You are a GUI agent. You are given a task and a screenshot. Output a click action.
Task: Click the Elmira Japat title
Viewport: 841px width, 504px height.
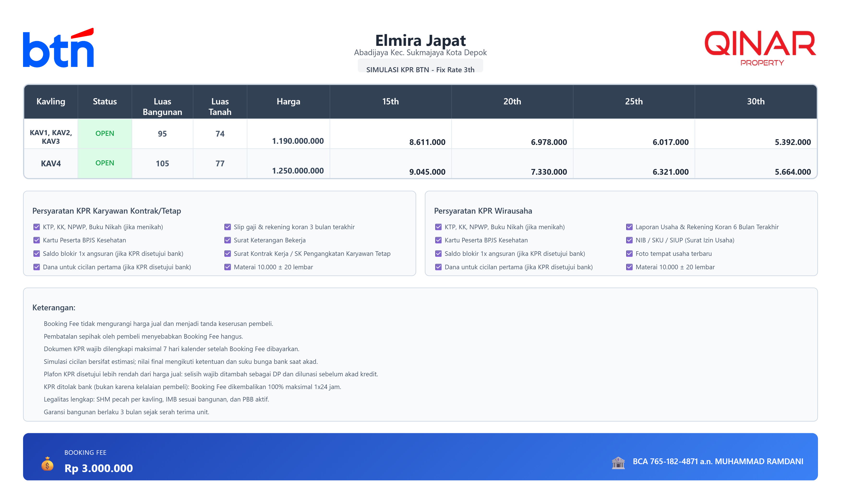coord(420,40)
